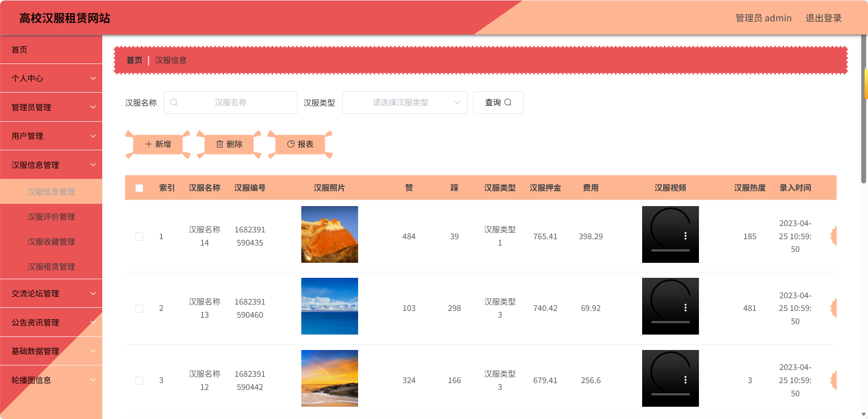
Task: Click the trash icon on 删除 button
Action: (219, 144)
